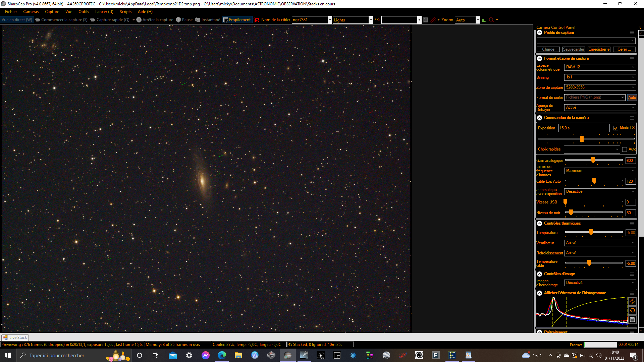This screenshot has width=644, height=362.
Task: Open the Mail app in the taskbar
Action: click(173, 355)
